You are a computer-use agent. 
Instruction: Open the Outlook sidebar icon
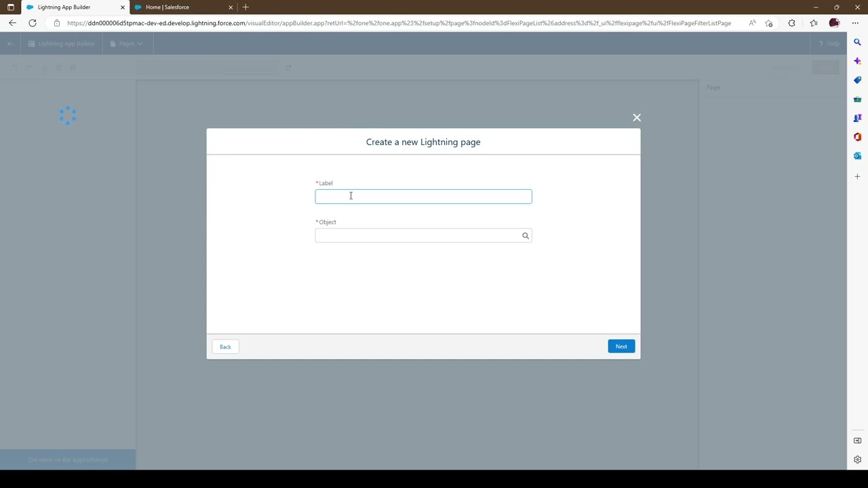[x=857, y=156]
